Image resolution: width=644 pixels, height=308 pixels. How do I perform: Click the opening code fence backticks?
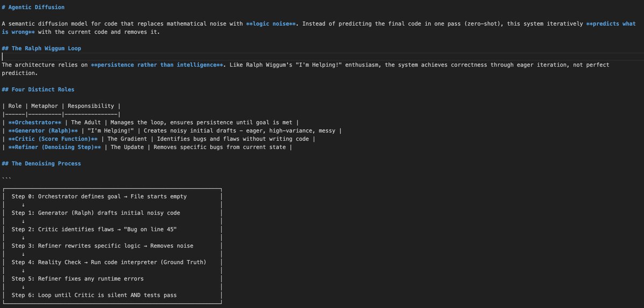(x=6, y=179)
